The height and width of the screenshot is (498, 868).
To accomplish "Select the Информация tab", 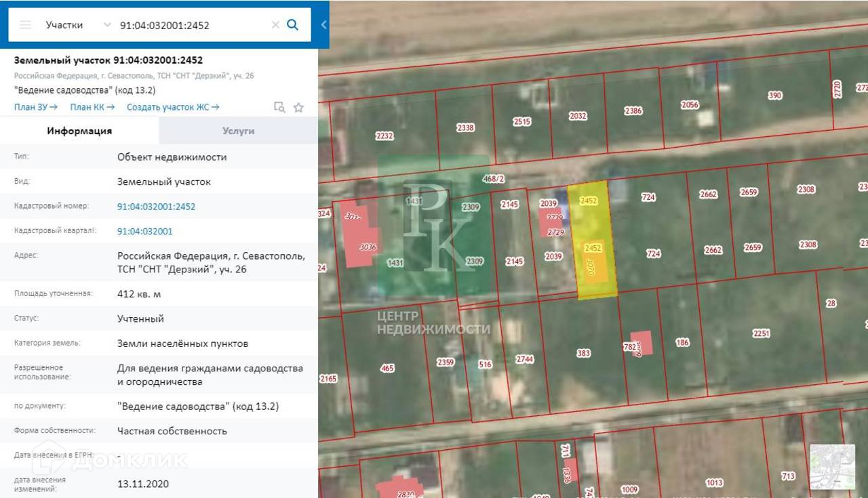I will click(x=79, y=131).
